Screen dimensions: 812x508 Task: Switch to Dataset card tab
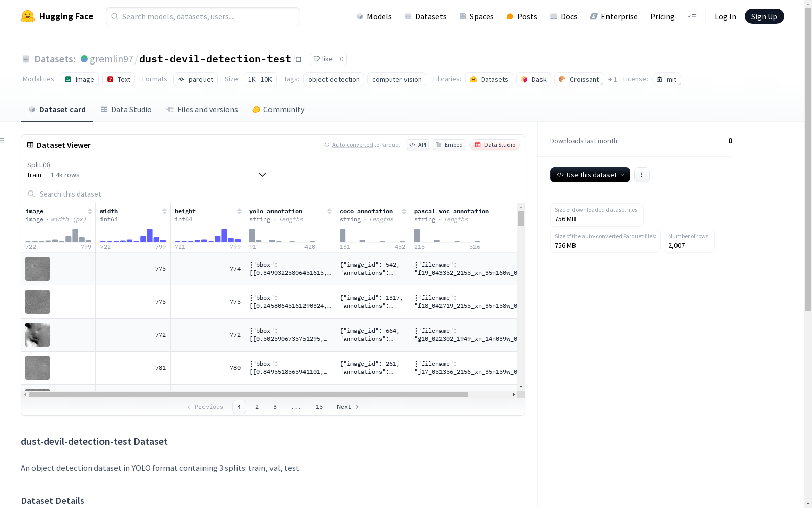click(x=57, y=110)
